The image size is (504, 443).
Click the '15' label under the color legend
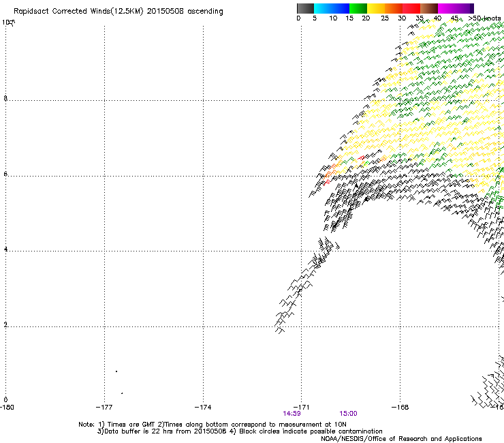(349, 18)
